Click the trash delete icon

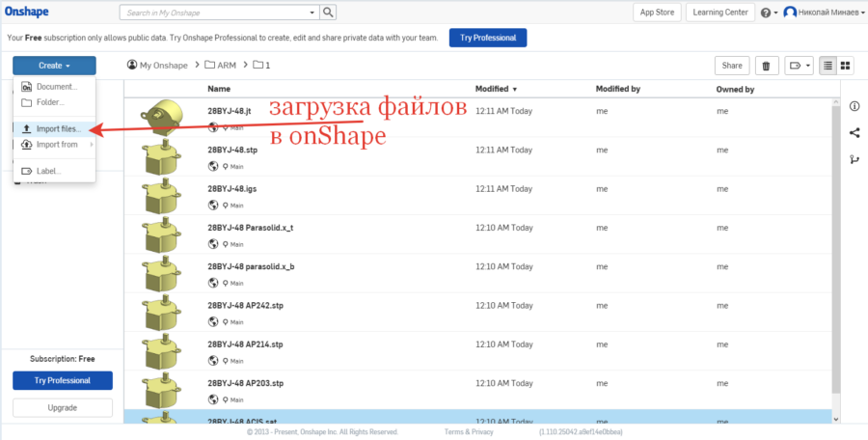pyautogui.click(x=766, y=66)
